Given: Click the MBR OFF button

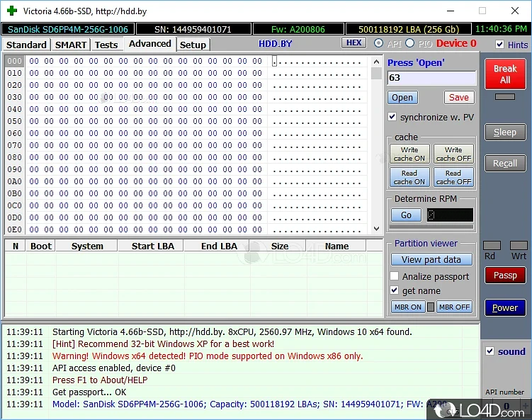Looking at the screenshot, I should click(454, 307).
